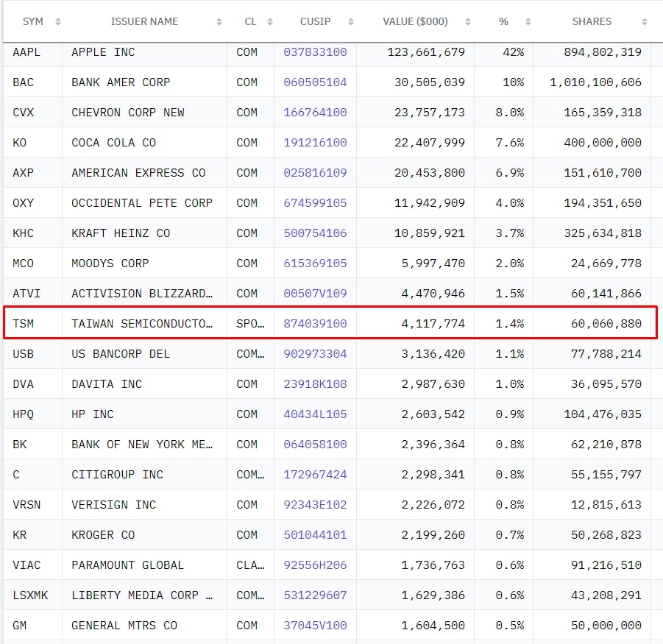Click issuer name GENERAL MTRS CO

point(124,626)
